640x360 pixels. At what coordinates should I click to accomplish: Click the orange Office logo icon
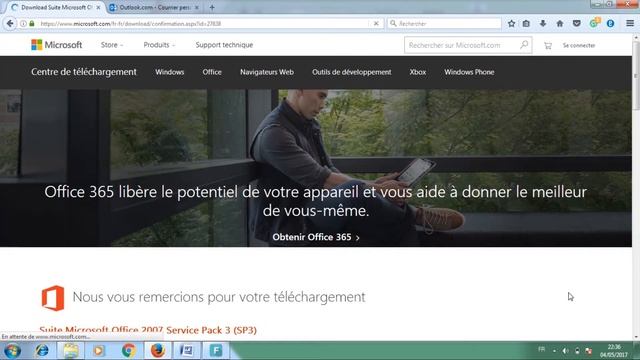(53, 298)
